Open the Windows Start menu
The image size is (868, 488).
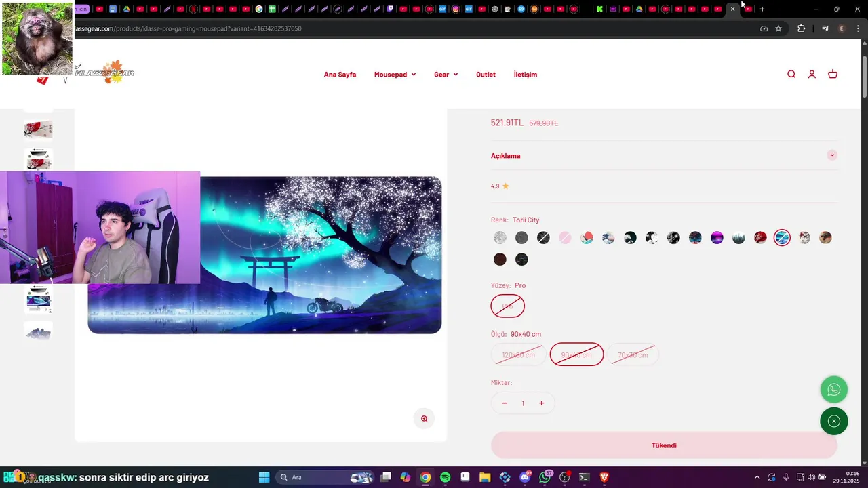pyautogui.click(x=264, y=477)
